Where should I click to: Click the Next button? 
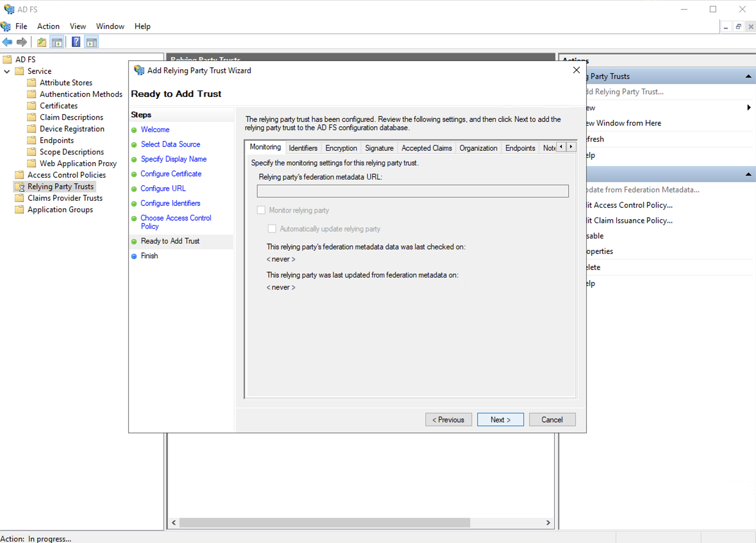[500, 420]
